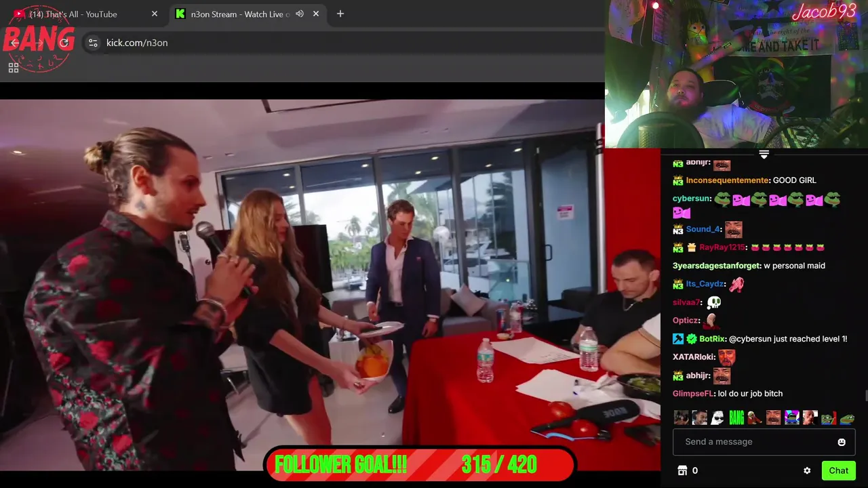Click Sound_4's face emote message
This screenshot has height=488, width=868.
pos(734,229)
